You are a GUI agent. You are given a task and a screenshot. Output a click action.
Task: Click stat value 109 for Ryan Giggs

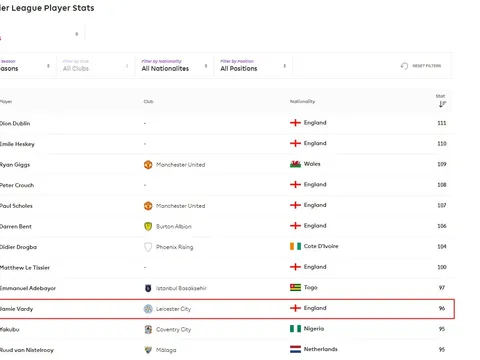click(442, 164)
